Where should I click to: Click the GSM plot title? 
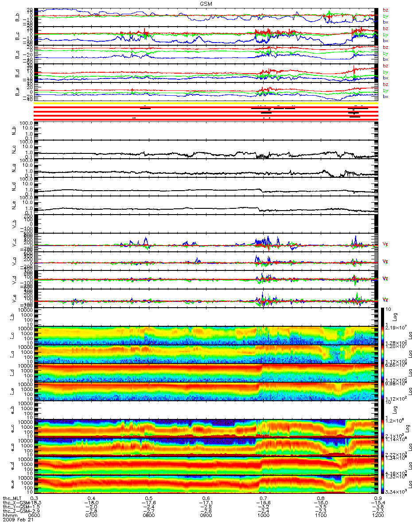[x=206, y=3]
